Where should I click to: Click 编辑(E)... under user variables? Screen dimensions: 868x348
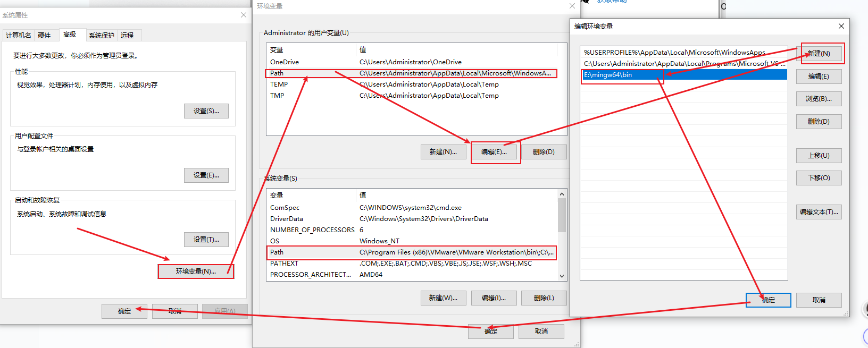coord(494,152)
